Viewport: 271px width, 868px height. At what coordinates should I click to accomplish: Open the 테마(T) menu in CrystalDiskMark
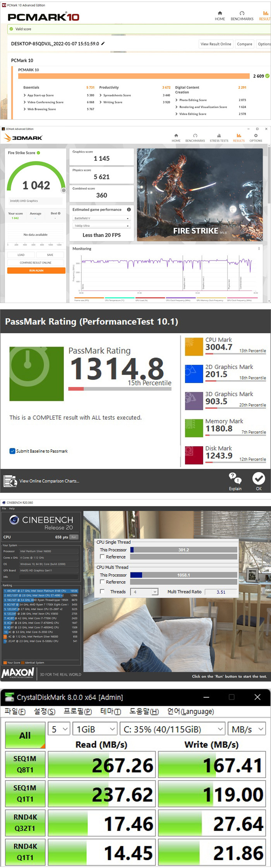tap(111, 711)
